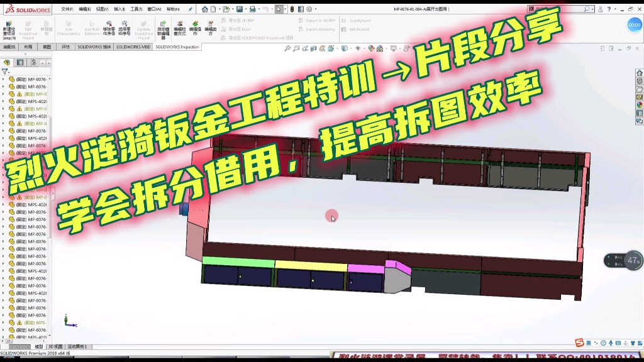Toggle Hide/Show Items on the heads-up toolbar

pos(358,48)
